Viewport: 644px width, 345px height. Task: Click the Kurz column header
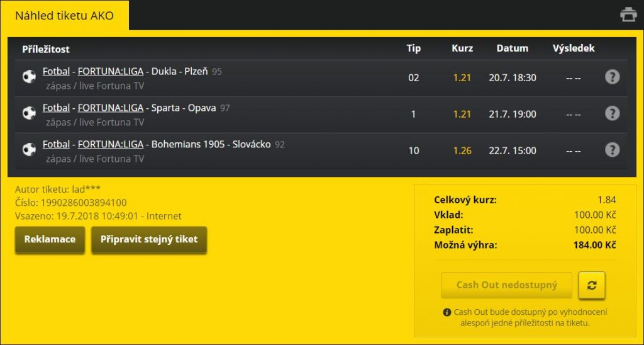(462, 48)
